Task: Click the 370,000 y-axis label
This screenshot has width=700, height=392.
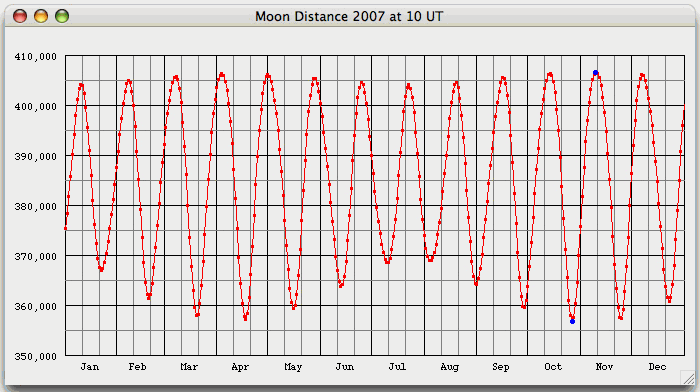Action: [36, 257]
